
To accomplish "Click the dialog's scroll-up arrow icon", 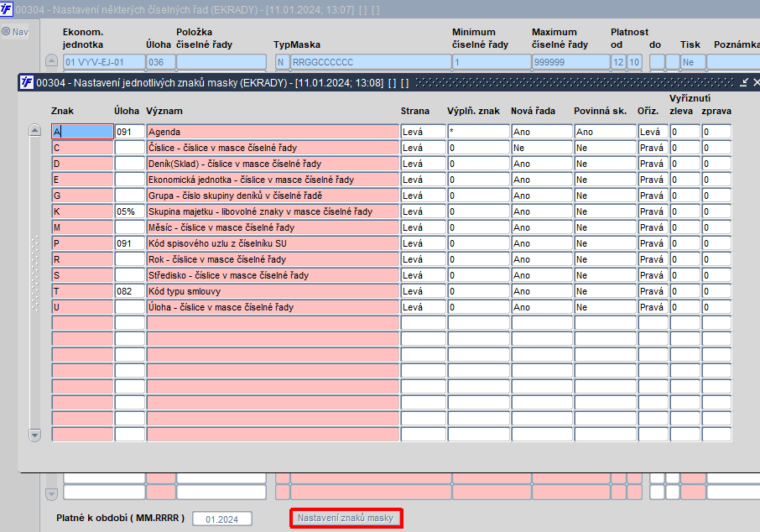I will click(35, 130).
